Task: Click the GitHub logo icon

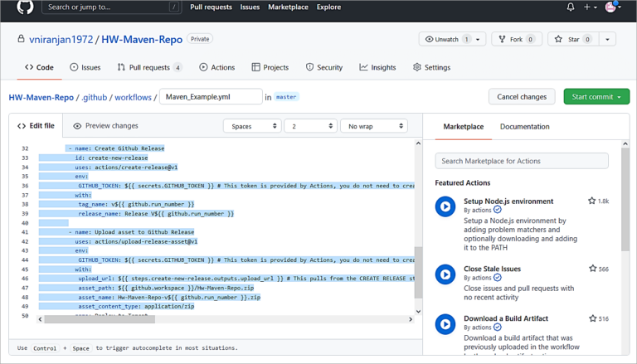Action: point(25,7)
